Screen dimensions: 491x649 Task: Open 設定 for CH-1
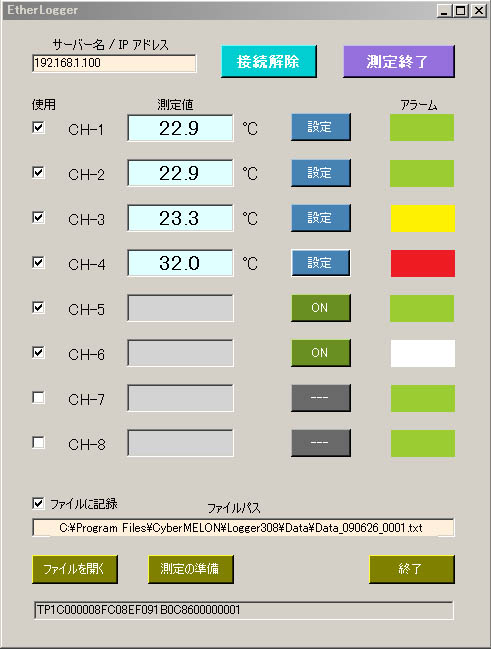321,127
